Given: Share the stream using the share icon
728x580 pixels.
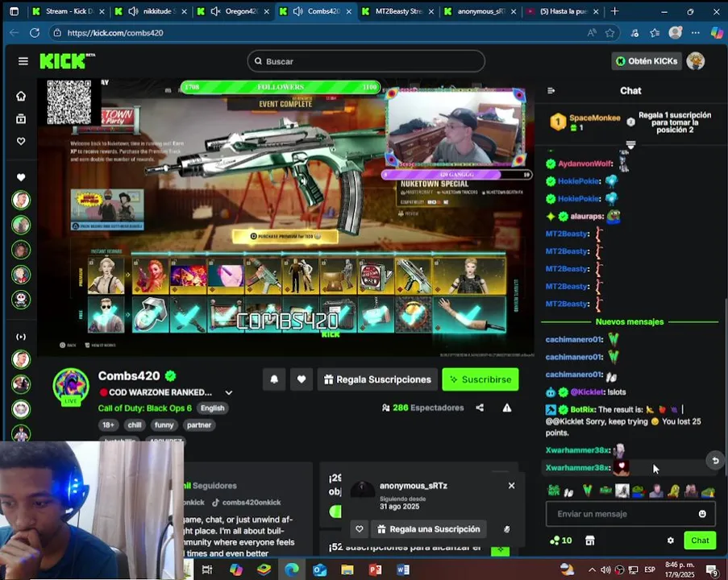Looking at the screenshot, I should click(x=480, y=408).
